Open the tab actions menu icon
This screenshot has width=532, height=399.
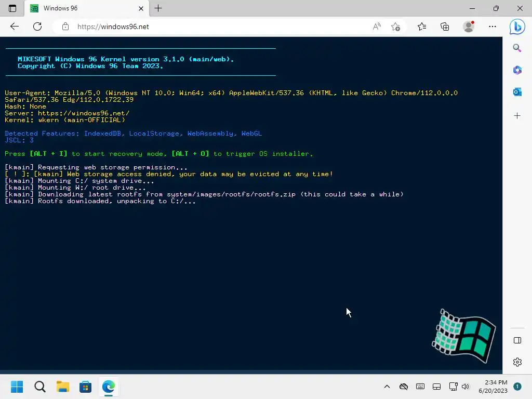click(12, 8)
